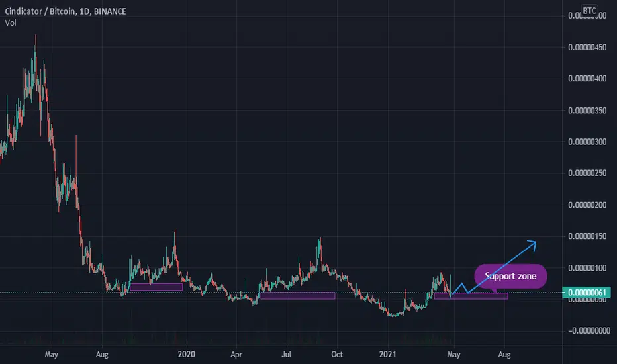617x364 pixels.
Task: Click the 0.00000061 current price label
Action: point(587,293)
